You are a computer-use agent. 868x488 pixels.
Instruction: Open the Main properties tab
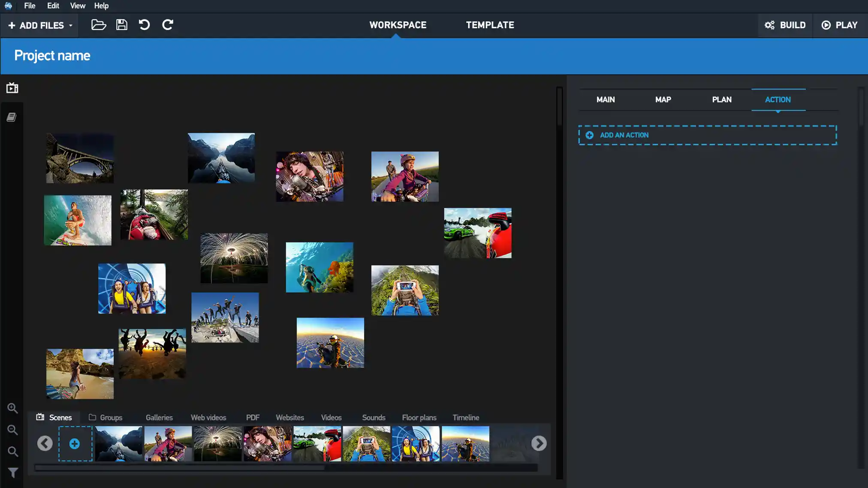pos(606,100)
